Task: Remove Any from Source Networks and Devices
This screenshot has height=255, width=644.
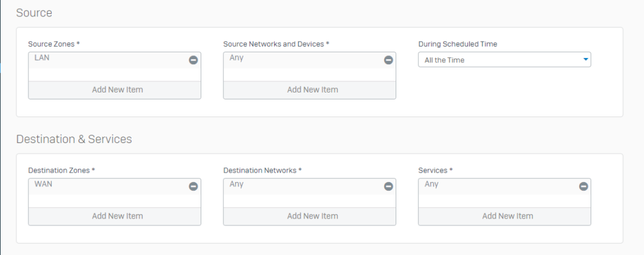Action: click(388, 60)
